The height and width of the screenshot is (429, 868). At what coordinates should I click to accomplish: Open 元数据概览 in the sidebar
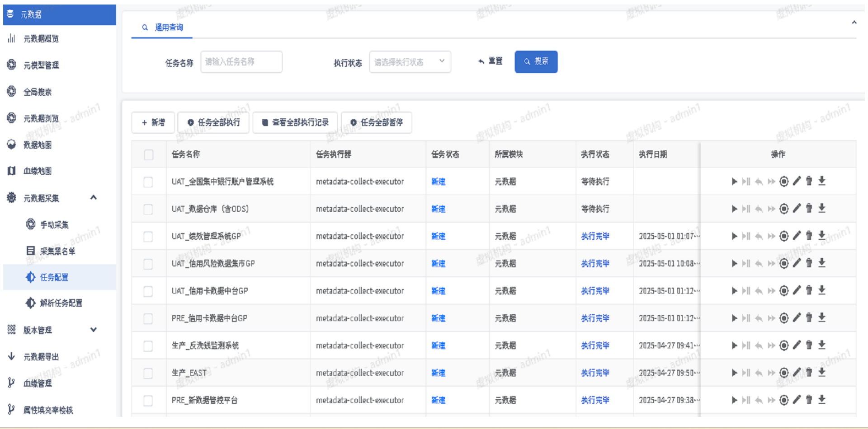(41, 39)
